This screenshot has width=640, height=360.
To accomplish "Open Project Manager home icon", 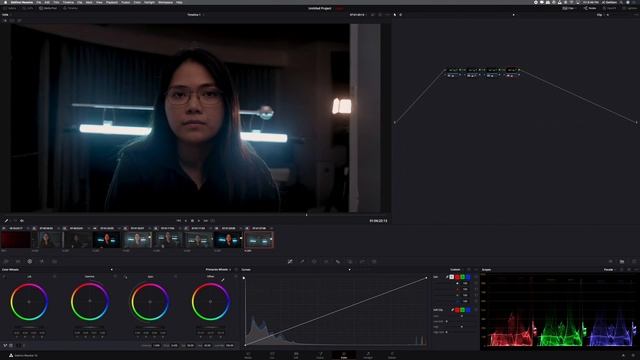I will 623,356.
